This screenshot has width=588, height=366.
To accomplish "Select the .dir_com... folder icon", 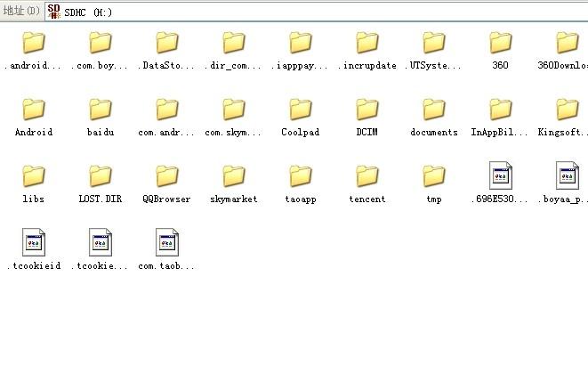I will point(234,43).
